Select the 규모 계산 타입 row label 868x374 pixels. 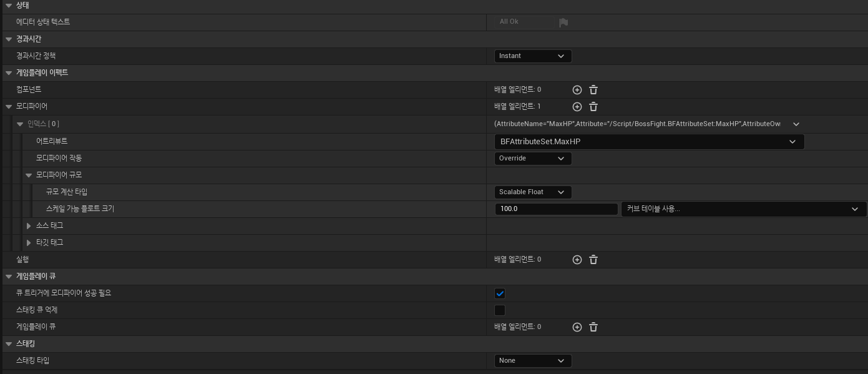pos(67,192)
